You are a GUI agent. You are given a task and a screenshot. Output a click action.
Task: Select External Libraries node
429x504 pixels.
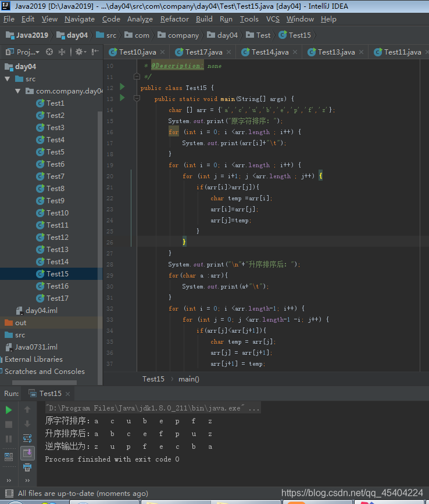(31, 359)
